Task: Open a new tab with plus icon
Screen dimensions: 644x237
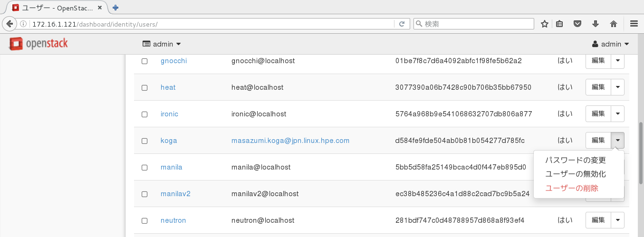Action: tap(115, 7)
